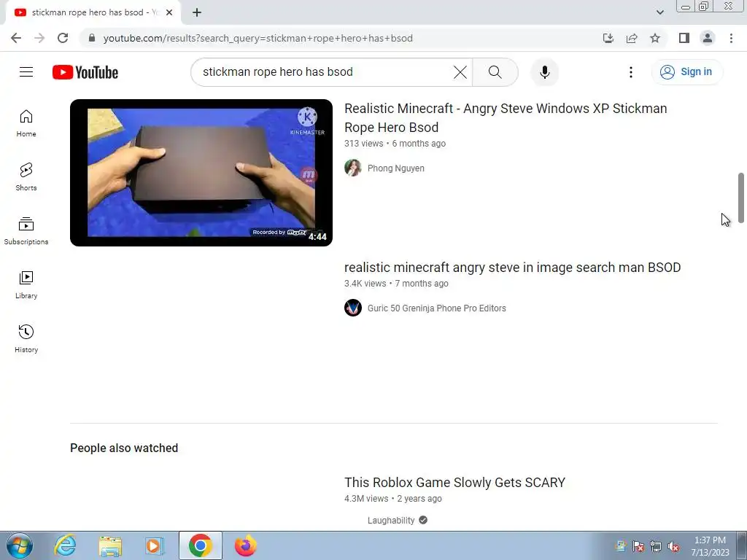Open the taskbar clock showing 1:37 PM

[x=710, y=546]
